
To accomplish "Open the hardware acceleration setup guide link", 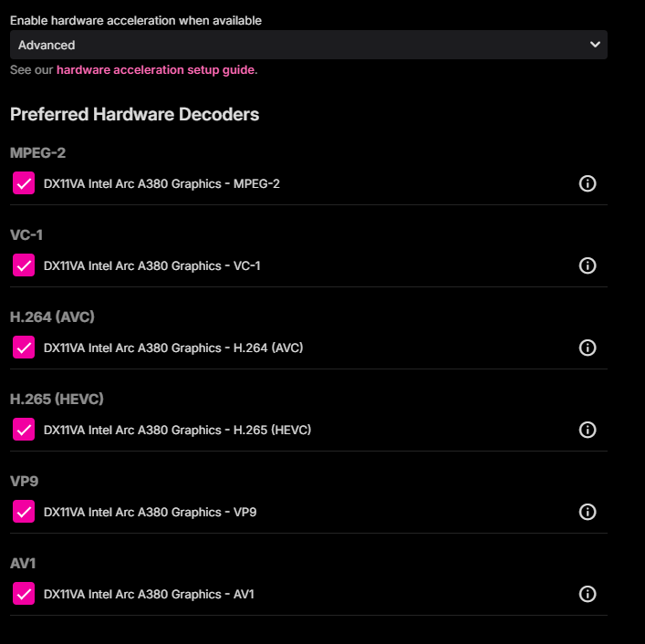I will pyautogui.click(x=155, y=70).
